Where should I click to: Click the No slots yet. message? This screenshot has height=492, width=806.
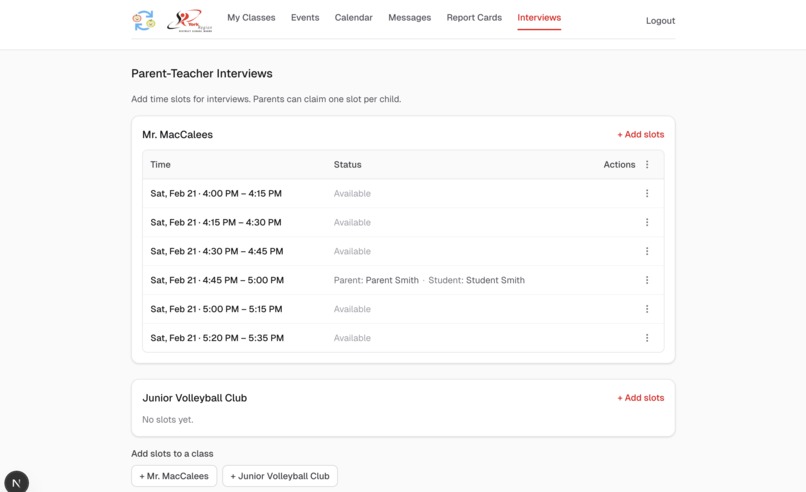click(168, 420)
